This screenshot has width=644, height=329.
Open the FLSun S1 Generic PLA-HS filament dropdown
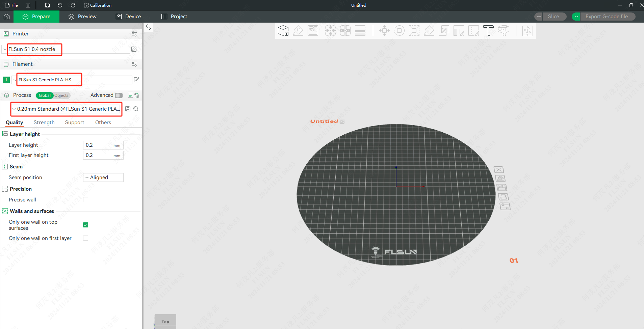tap(72, 80)
